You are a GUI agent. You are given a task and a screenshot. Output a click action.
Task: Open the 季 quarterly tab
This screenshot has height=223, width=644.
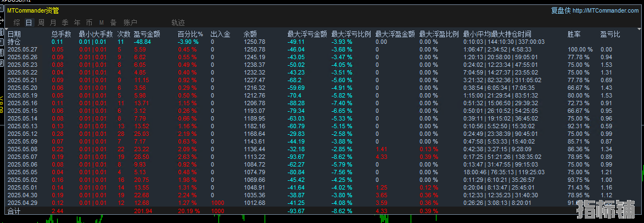pos(65,22)
